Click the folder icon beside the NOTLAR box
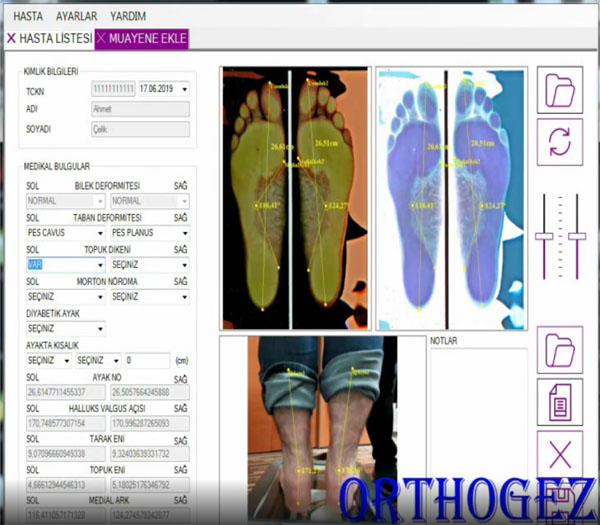This screenshot has width=600, height=525. tap(560, 351)
